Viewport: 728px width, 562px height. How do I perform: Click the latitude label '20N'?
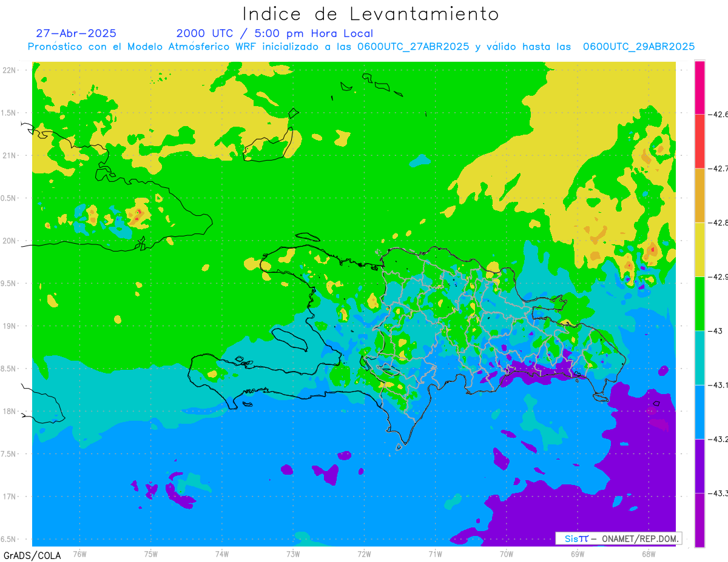10,241
